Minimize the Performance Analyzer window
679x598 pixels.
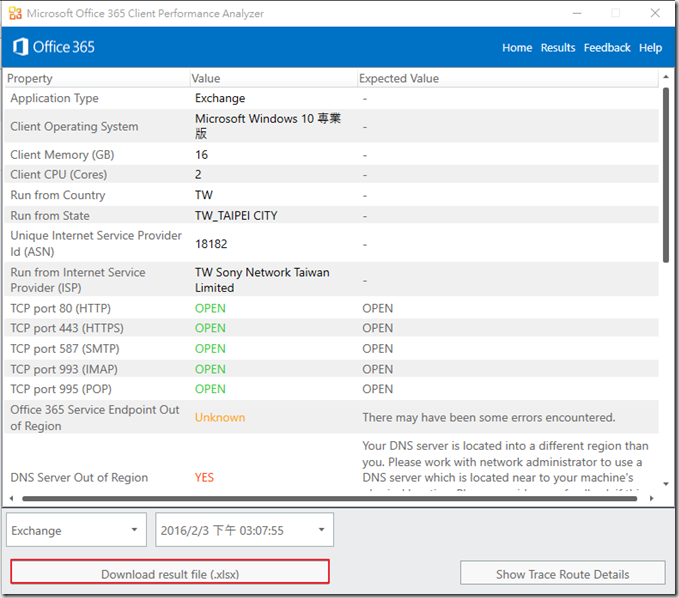[x=577, y=14]
